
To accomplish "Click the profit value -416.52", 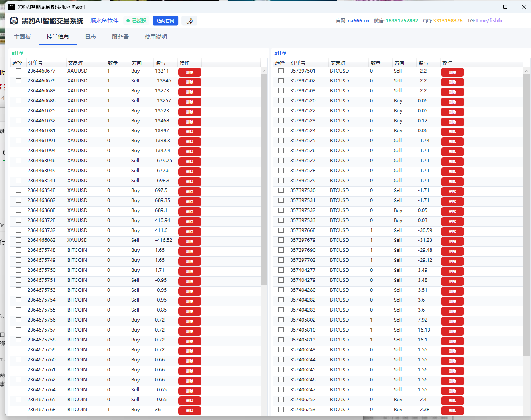I will coord(163,240).
